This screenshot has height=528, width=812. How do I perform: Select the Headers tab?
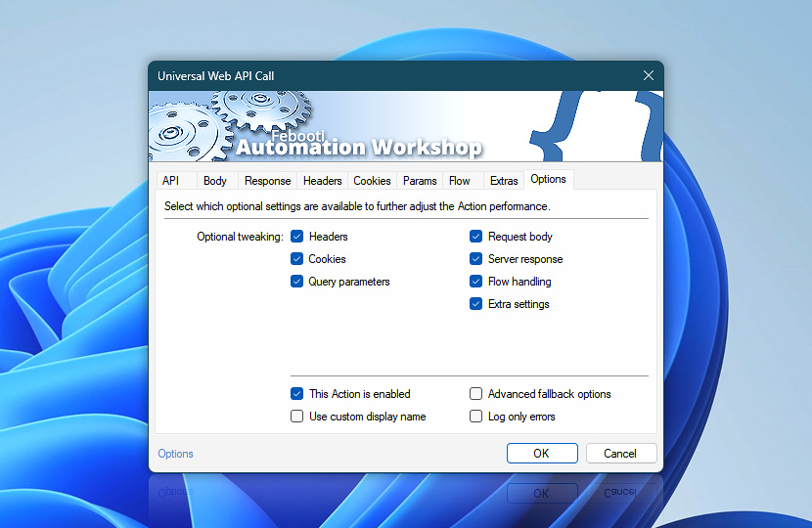click(x=322, y=181)
